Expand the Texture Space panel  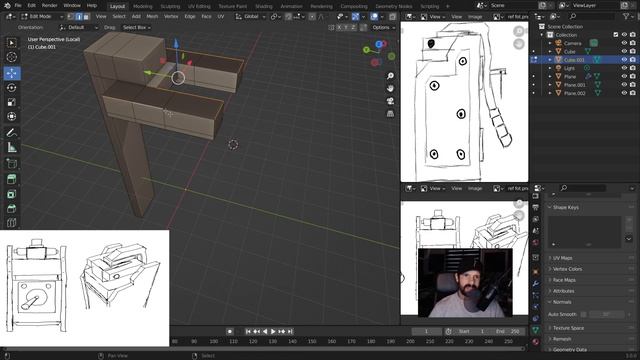pyautogui.click(x=568, y=328)
